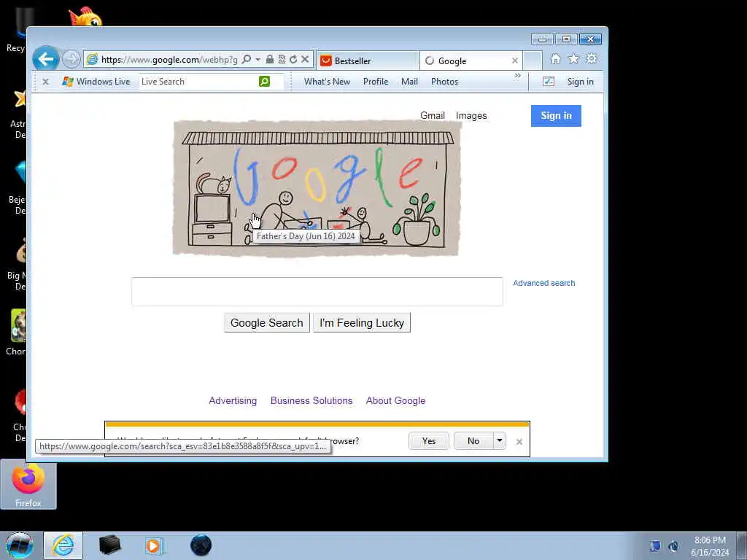Viewport: 747px width, 560px height.
Task: Open Profile in Windows Live toolbar
Action: click(x=376, y=82)
